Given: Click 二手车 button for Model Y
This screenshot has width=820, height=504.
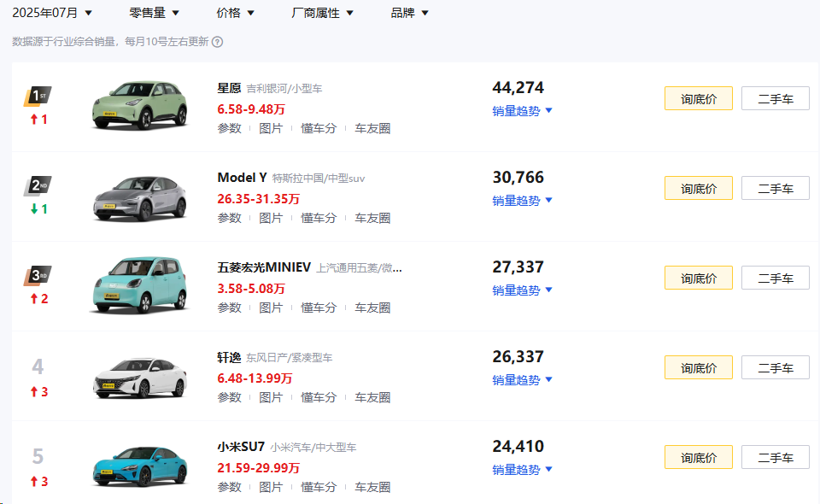Looking at the screenshot, I should [x=775, y=189].
